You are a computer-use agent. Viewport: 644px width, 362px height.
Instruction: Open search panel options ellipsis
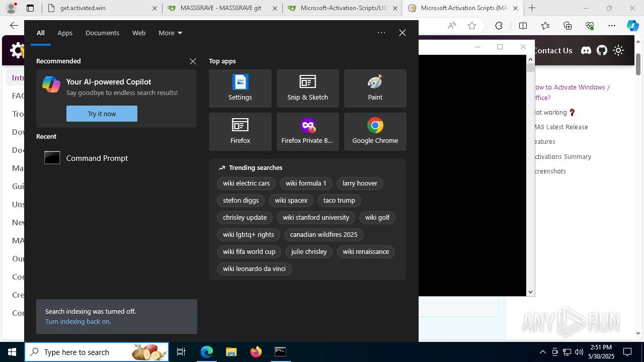381,33
